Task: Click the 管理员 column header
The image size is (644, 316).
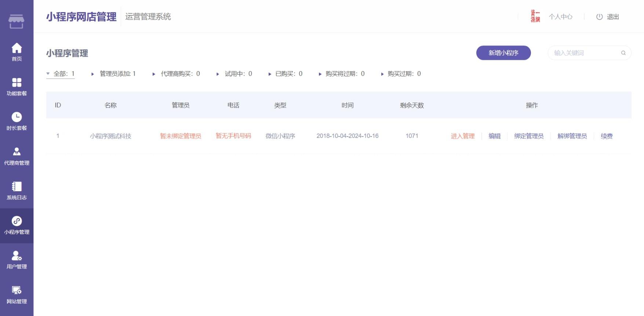Action: click(181, 105)
